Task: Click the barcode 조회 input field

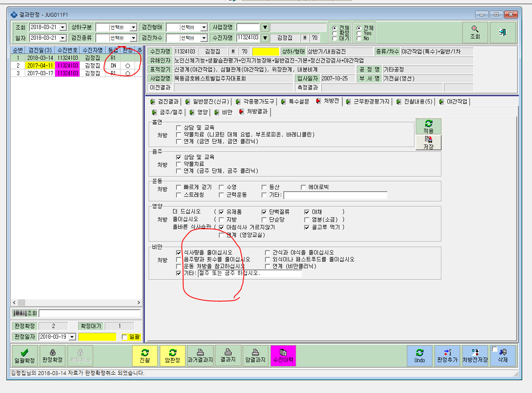Action: click(x=90, y=313)
